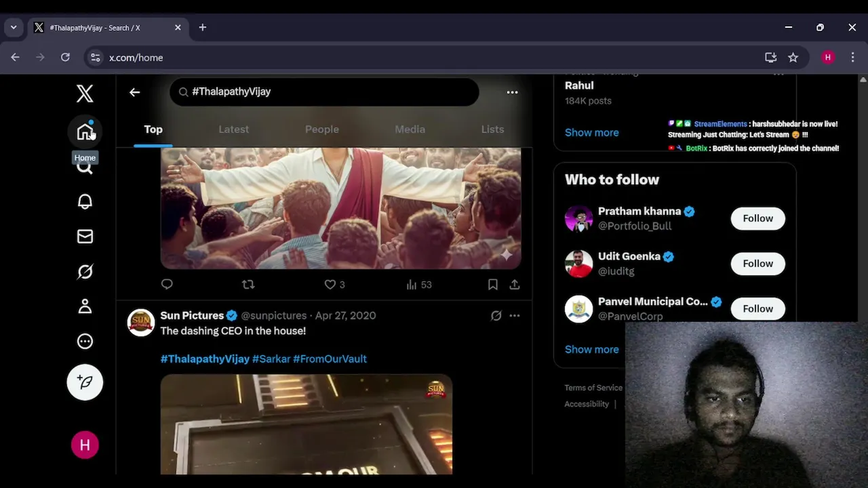Open Pratham khanna avatar
This screenshot has width=868, height=488.
pos(578,219)
